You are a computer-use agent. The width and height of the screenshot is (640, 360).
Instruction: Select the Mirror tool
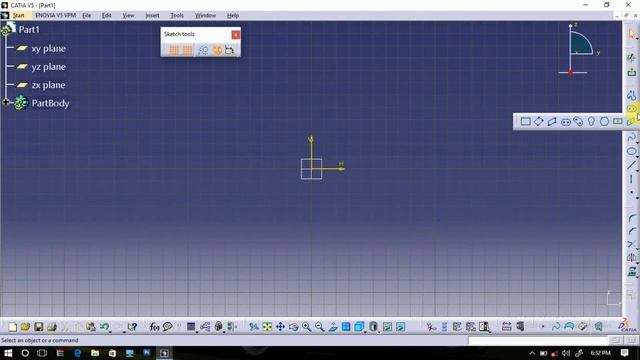[x=632, y=258]
